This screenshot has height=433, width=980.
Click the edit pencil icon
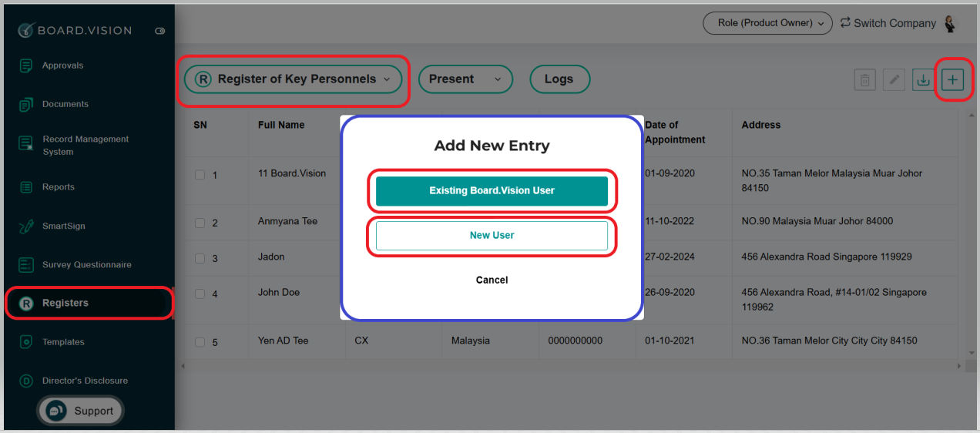(894, 79)
